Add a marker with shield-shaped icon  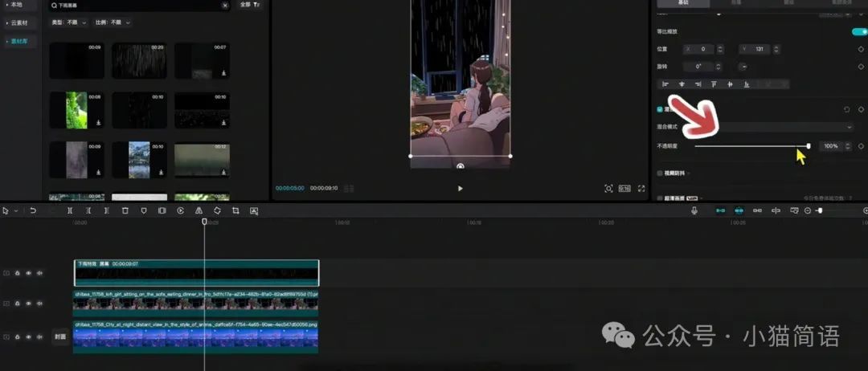pyautogui.click(x=143, y=210)
